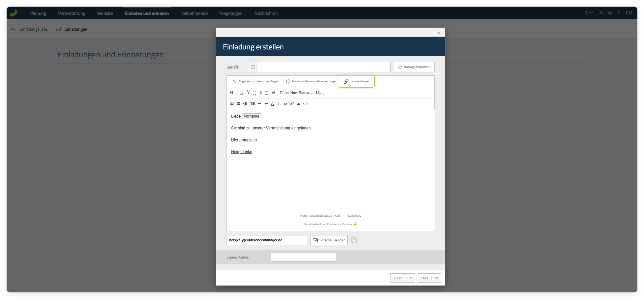Open the Fragebogen menu
The image size is (644, 299).
tap(231, 13)
